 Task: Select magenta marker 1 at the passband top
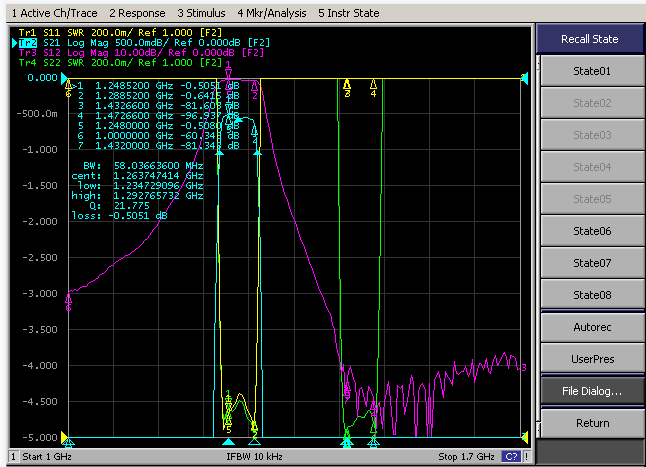tap(228, 70)
